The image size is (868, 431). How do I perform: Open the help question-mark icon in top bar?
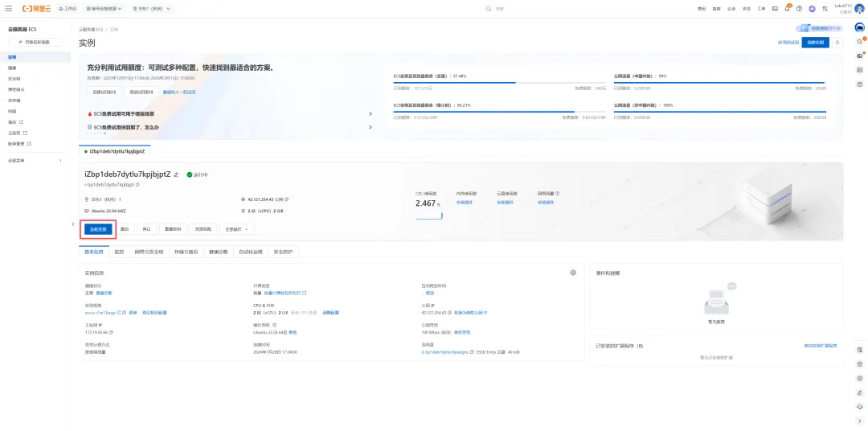[800, 9]
